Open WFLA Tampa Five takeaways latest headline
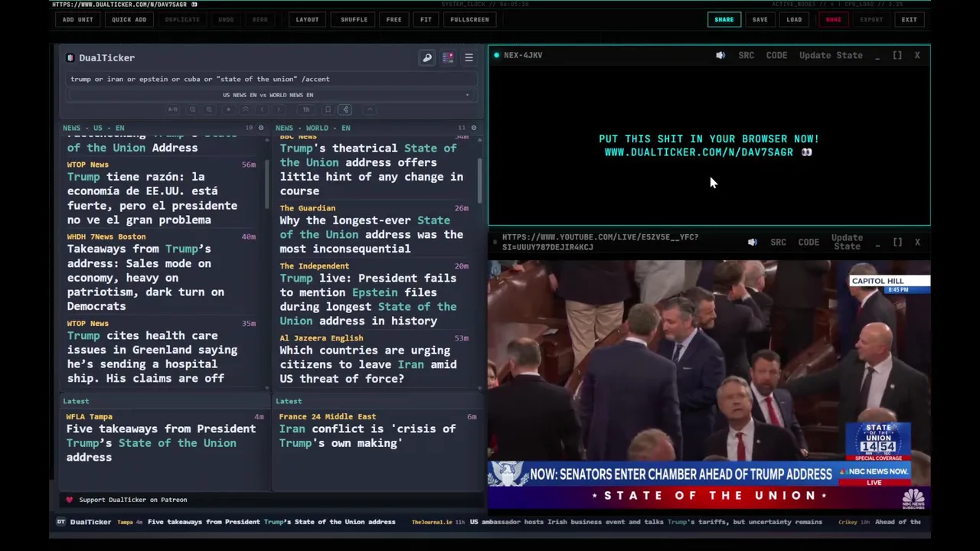 pyautogui.click(x=161, y=442)
